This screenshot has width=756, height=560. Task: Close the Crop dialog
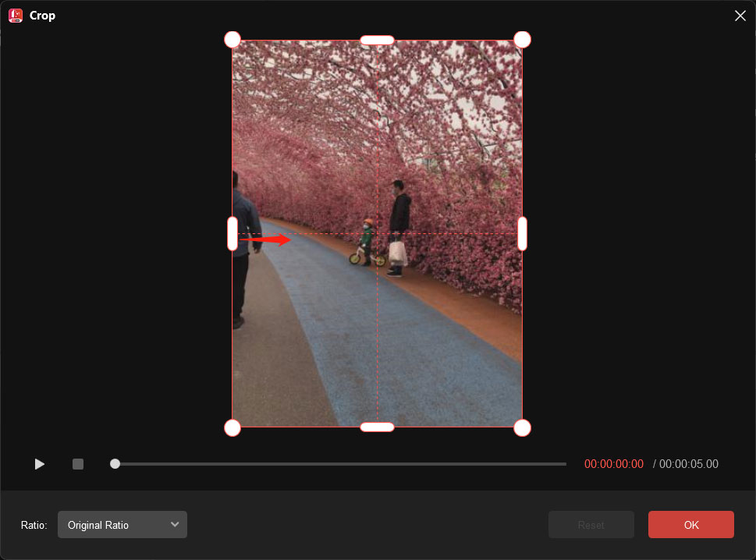tap(740, 16)
